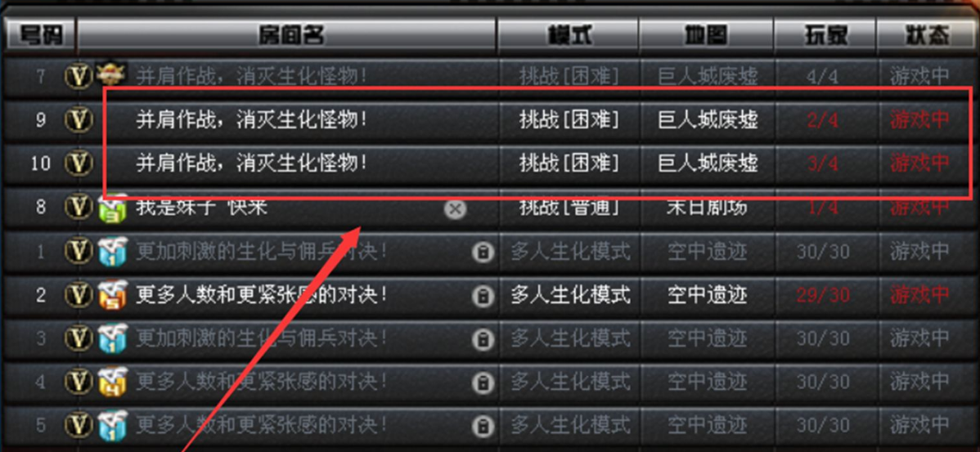Sort list by 状态 column header
Viewport: 980px width, 452px height.
click(928, 35)
